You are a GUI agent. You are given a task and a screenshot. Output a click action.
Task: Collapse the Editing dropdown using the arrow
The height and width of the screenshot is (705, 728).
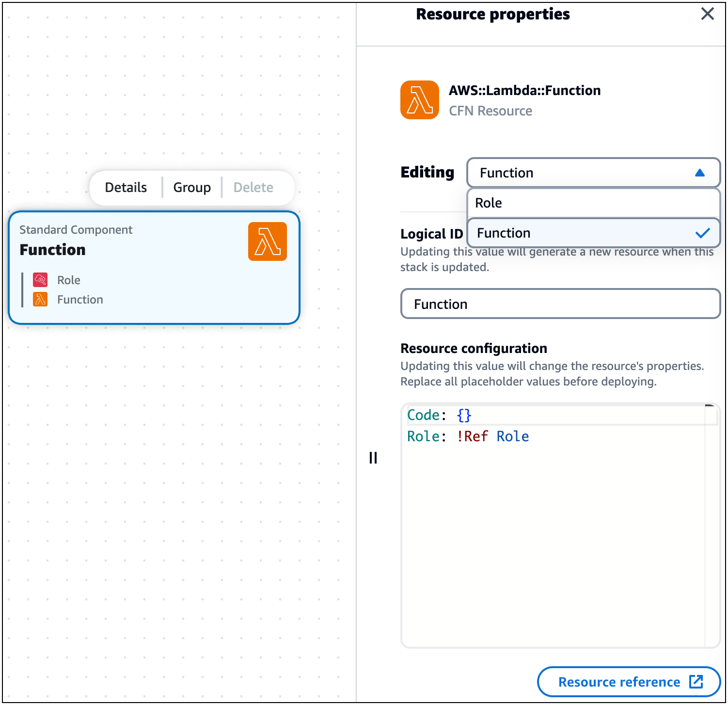click(699, 173)
